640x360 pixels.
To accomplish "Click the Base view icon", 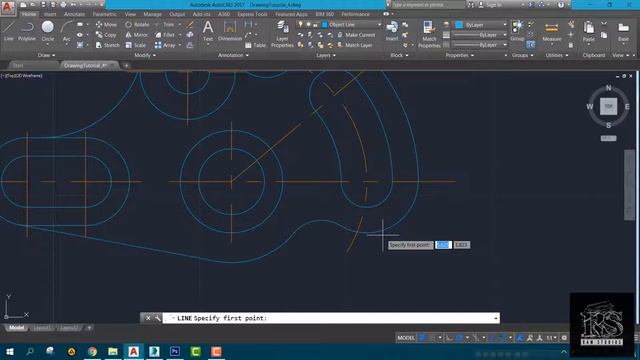I will [623, 31].
